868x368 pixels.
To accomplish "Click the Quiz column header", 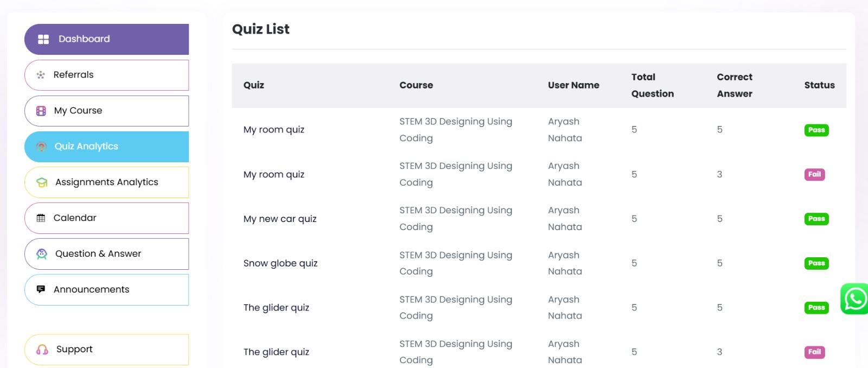I will click(254, 85).
